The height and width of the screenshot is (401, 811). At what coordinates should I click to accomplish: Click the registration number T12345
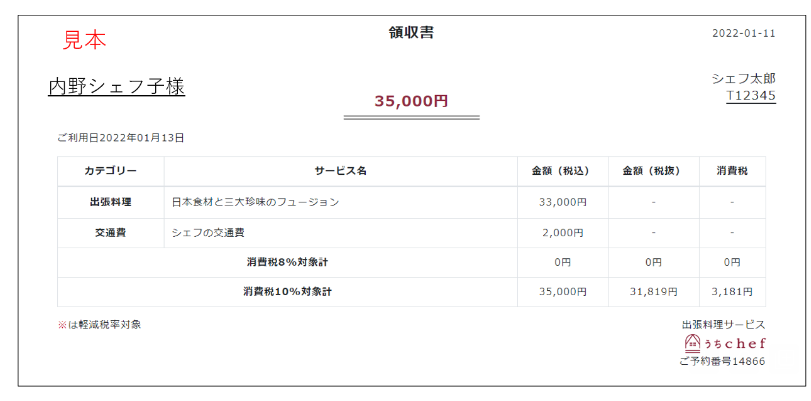coord(751,96)
